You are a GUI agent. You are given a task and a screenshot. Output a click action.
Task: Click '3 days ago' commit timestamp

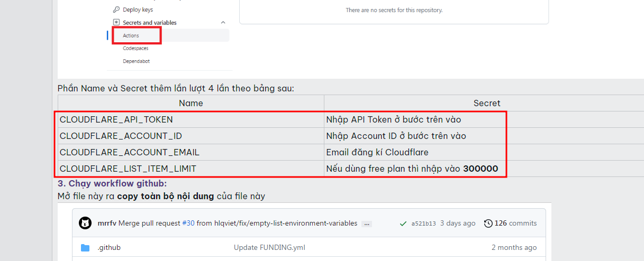458,223
